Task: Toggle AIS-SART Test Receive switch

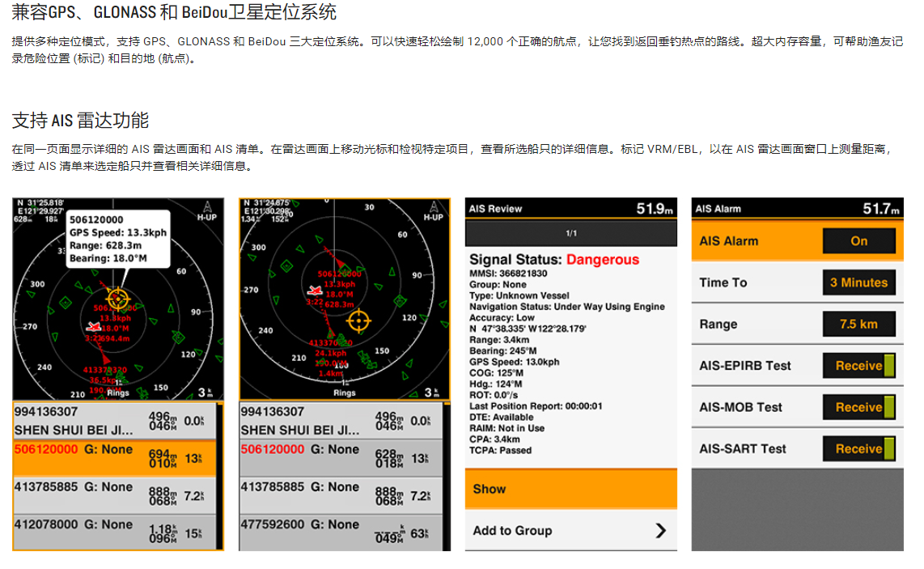Action: coord(858,449)
